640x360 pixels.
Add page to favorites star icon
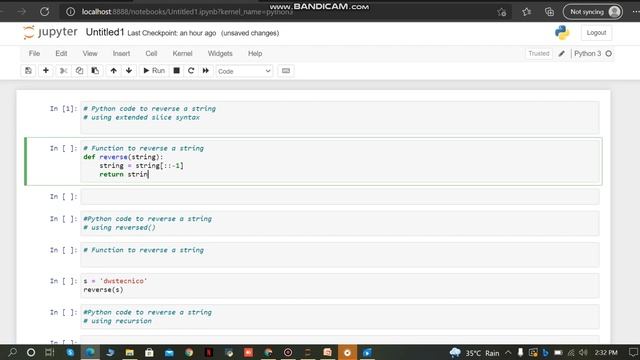[x=502, y=12]
